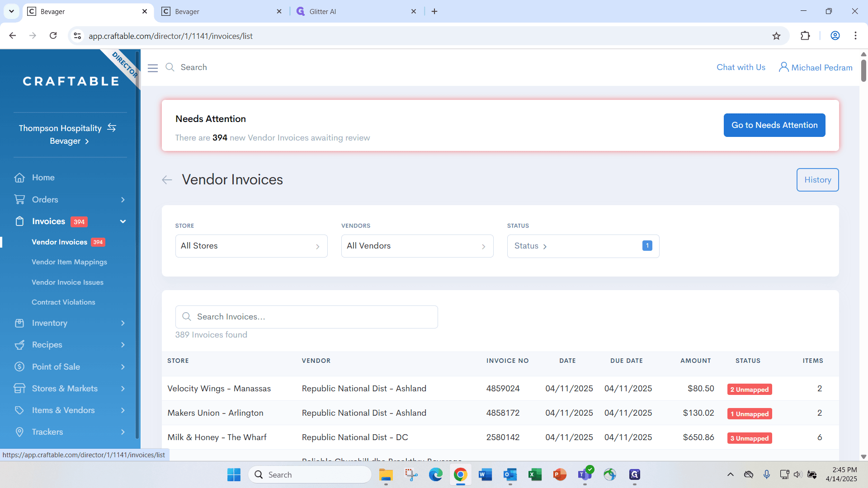This screenshot has width=868, height=488.
Task: Click the Invoices clipboard icon
Action: (19, 221)
